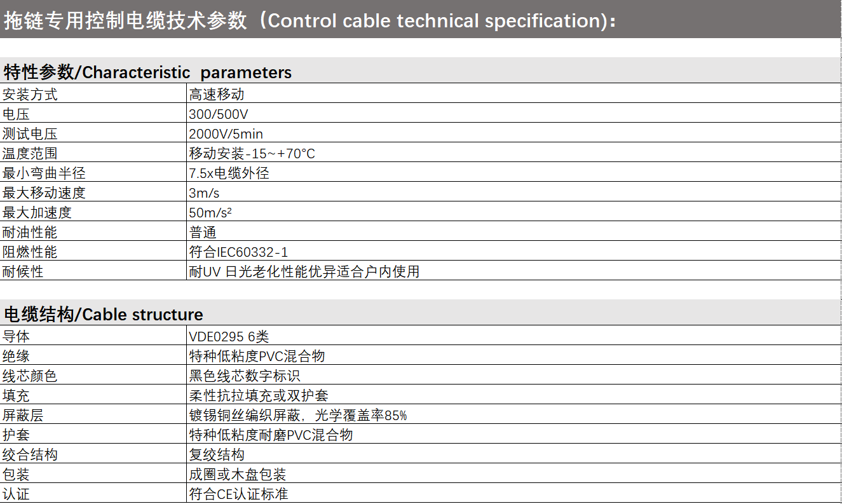Select the 耐油性能 label cell

click(x=30, y=233)
